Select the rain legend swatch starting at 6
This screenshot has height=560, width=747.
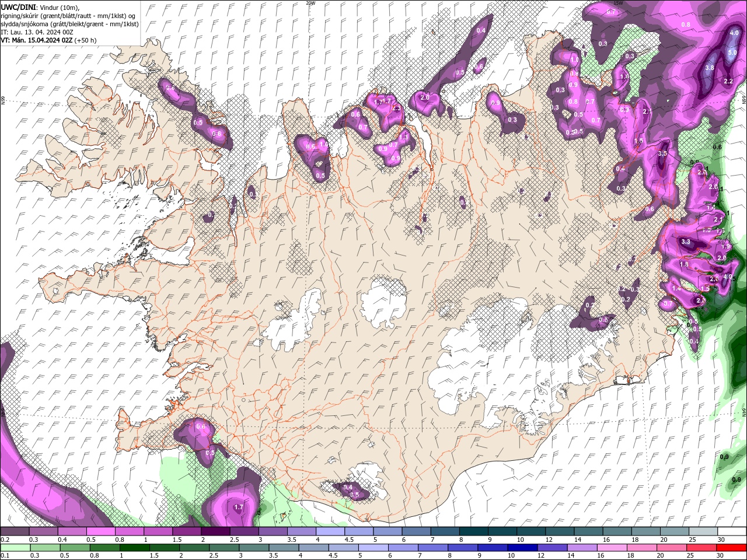[403, 548]
